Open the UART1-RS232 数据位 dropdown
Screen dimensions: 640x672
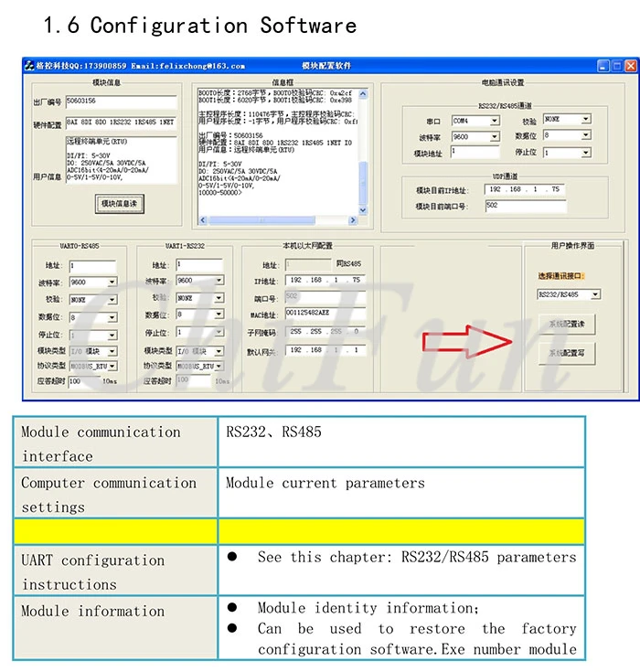tap(219, 315)
